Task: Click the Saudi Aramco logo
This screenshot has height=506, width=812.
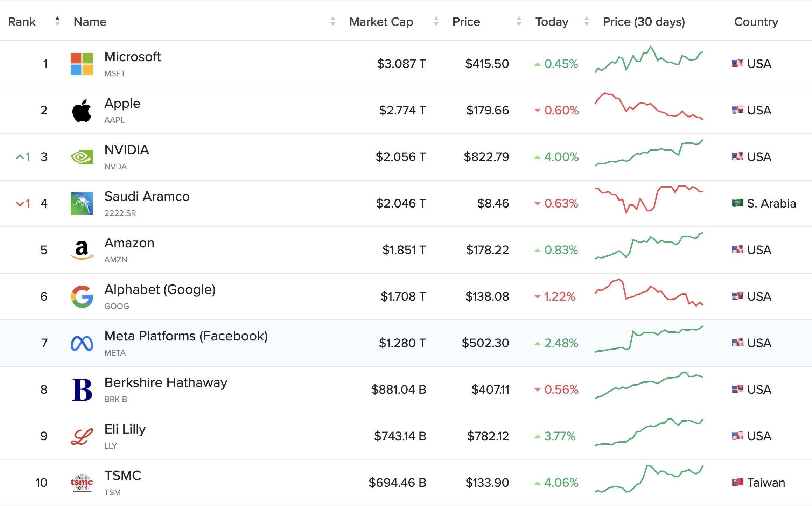Action: pos(81,203)
